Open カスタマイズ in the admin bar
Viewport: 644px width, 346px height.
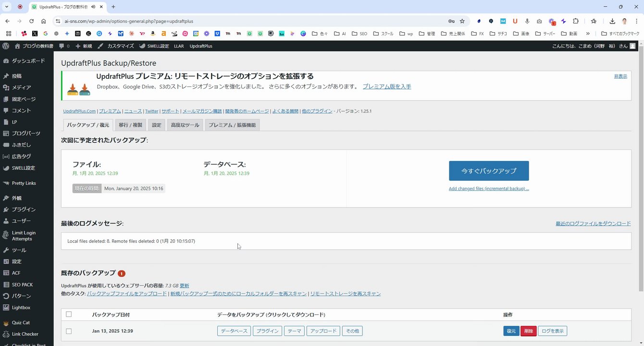tap(116, 46)
